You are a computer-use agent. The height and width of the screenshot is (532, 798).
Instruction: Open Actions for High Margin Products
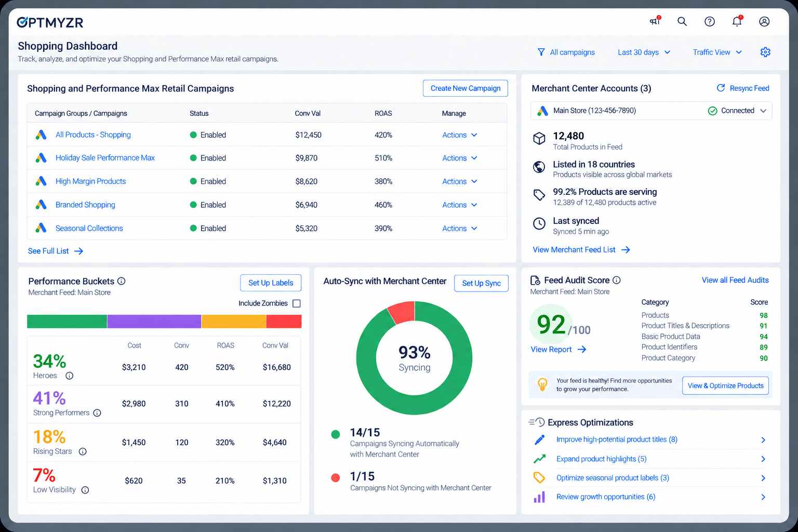(x=460, y=181)
